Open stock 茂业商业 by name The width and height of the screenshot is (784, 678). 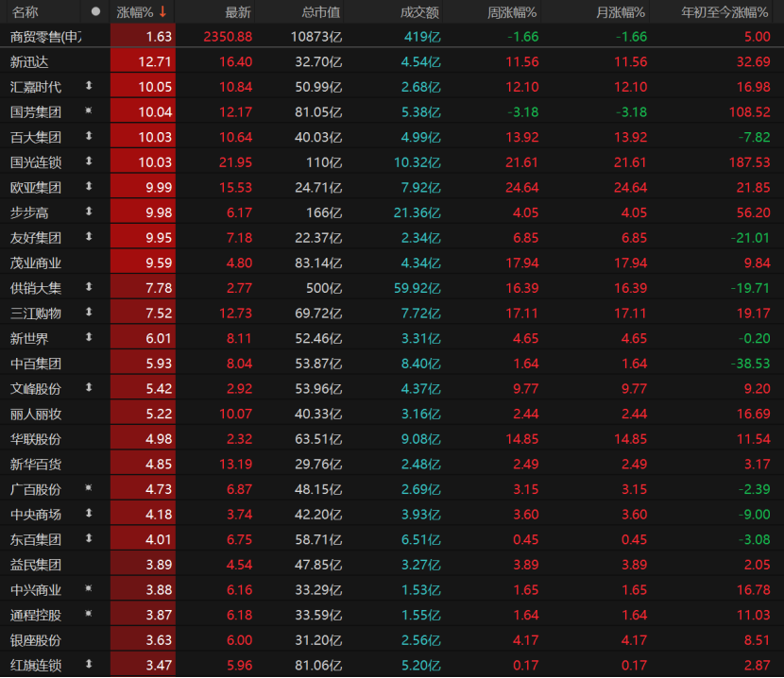(36, 263)
